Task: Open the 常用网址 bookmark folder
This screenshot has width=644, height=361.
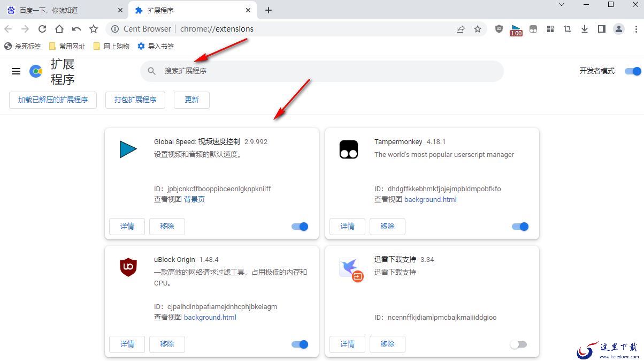Action: [67, 46]
